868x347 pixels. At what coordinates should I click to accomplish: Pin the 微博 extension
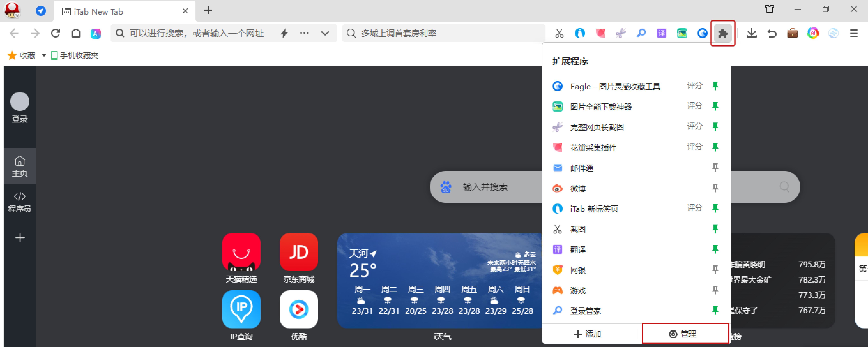(715, 188)
